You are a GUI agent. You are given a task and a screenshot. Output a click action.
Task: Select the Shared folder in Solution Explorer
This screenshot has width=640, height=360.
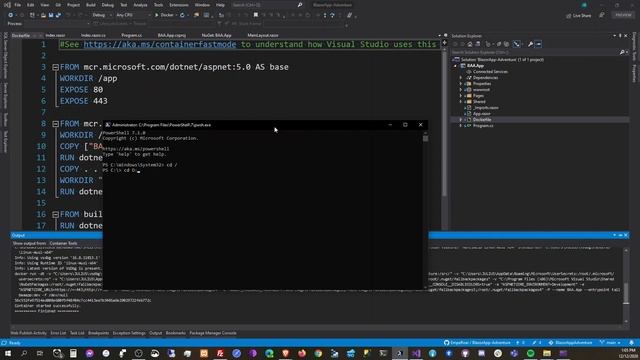coord(479,102)
